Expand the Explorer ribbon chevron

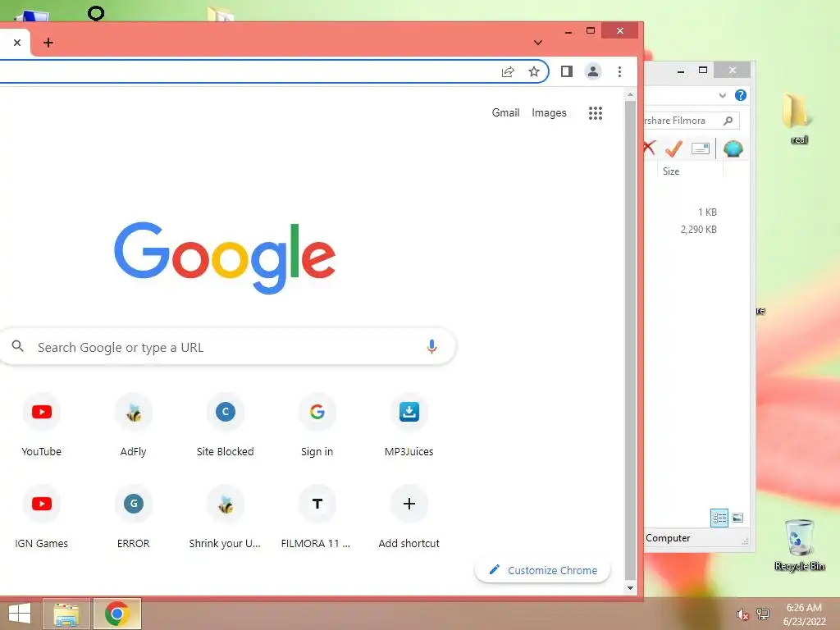722,95
